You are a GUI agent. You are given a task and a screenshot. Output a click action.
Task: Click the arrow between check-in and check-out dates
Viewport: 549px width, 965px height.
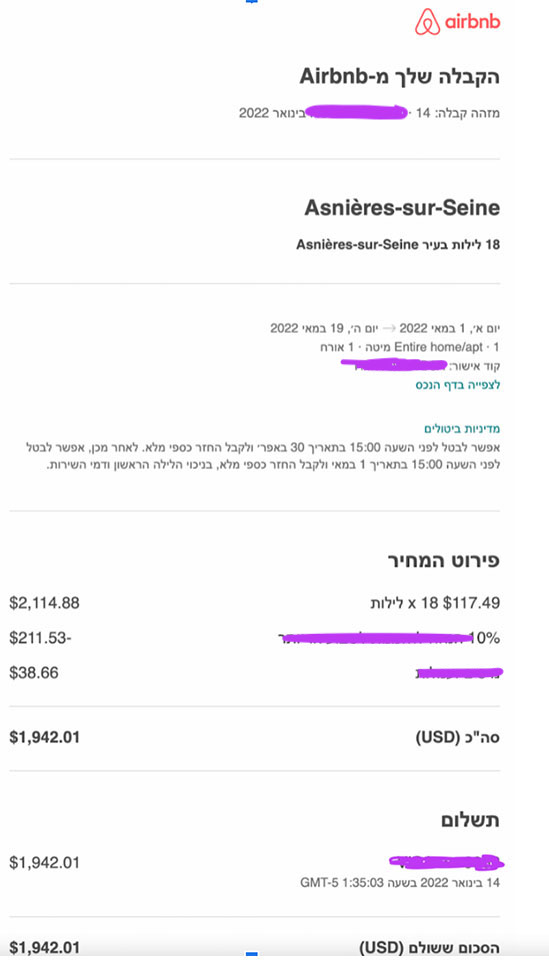388,328
